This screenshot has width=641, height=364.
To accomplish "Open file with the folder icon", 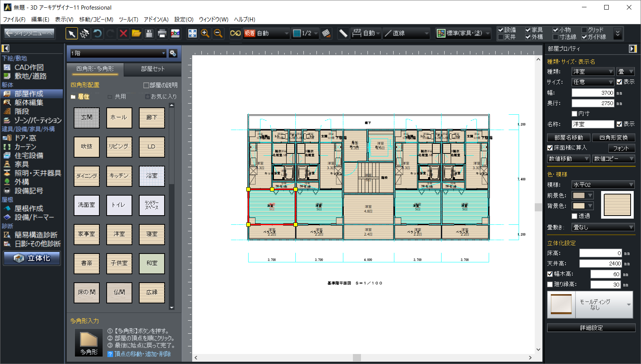I will [x=136, y=34].
